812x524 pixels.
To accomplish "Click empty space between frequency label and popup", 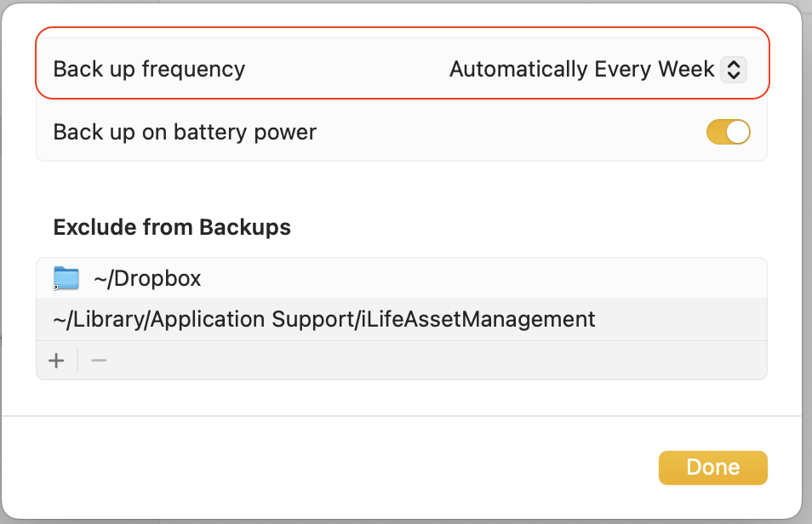I will [340, 70].
